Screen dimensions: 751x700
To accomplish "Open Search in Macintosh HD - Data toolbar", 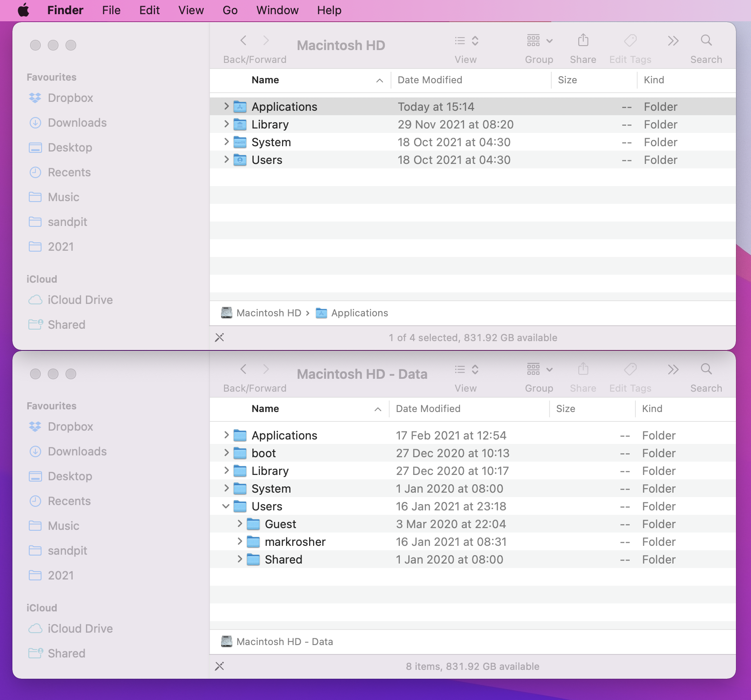I will (706, 369).
